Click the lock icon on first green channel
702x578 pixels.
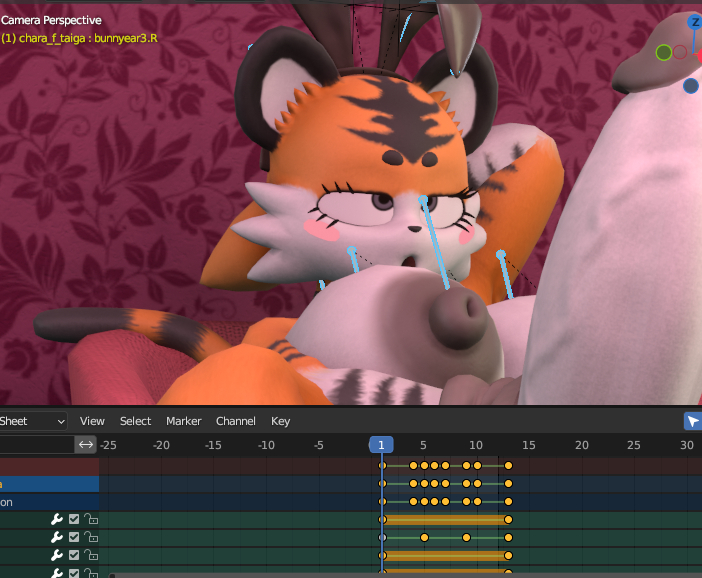pyautogui.click(x=90, y=519)
